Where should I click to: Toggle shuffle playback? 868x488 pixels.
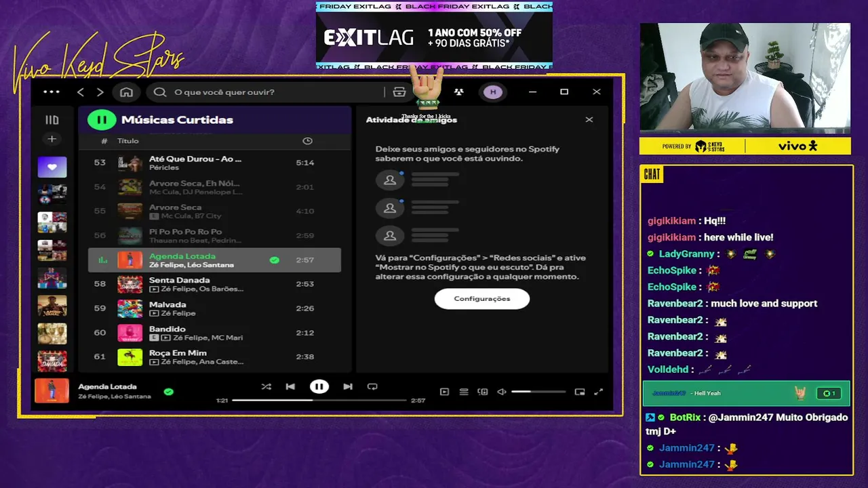(267, 386)
